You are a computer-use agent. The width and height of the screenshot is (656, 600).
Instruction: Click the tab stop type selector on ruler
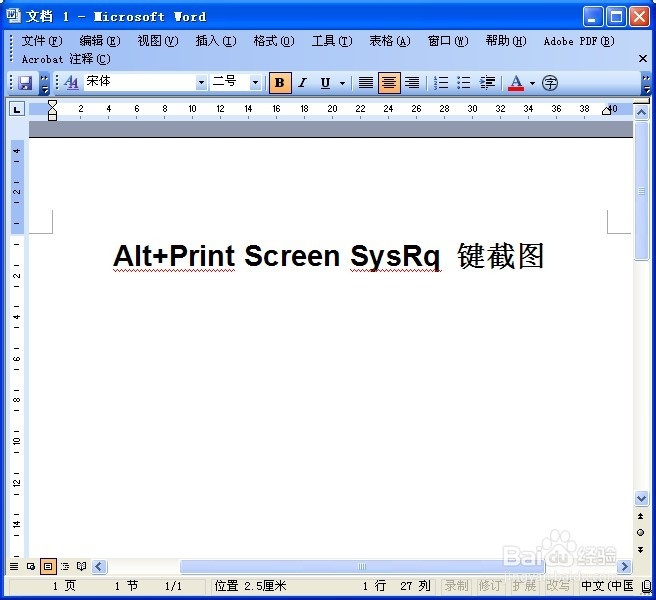(x=17, y=110)
